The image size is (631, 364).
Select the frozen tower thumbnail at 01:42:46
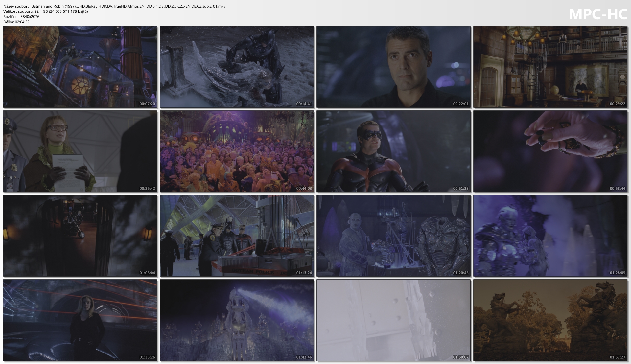(x=237, y=320)
